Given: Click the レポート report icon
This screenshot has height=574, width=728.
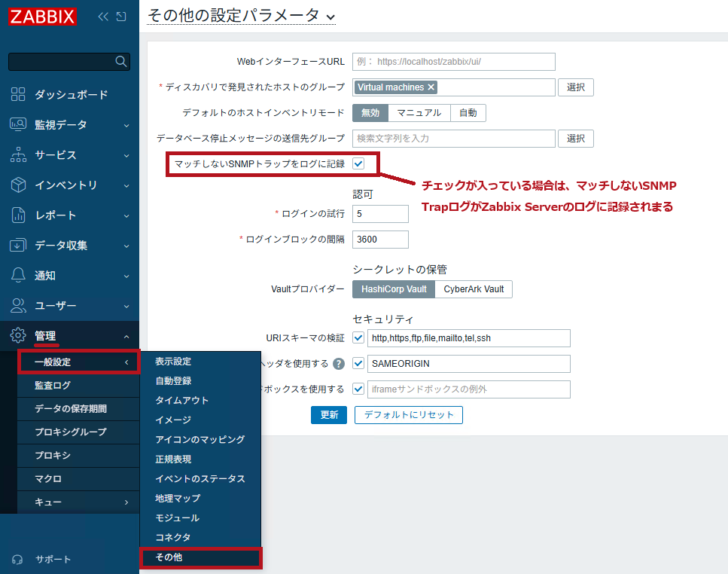Looking at the screenshot, I should tap(17, 215).
